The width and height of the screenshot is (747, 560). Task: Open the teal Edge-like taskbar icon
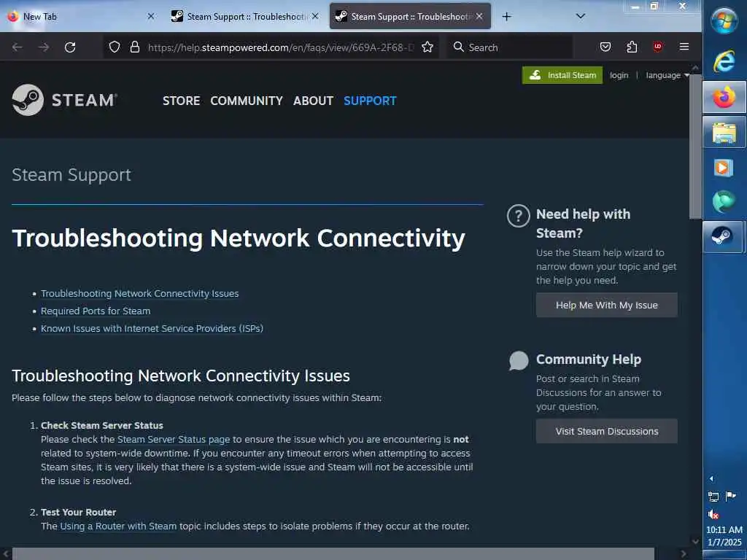(x=724, y=201)
